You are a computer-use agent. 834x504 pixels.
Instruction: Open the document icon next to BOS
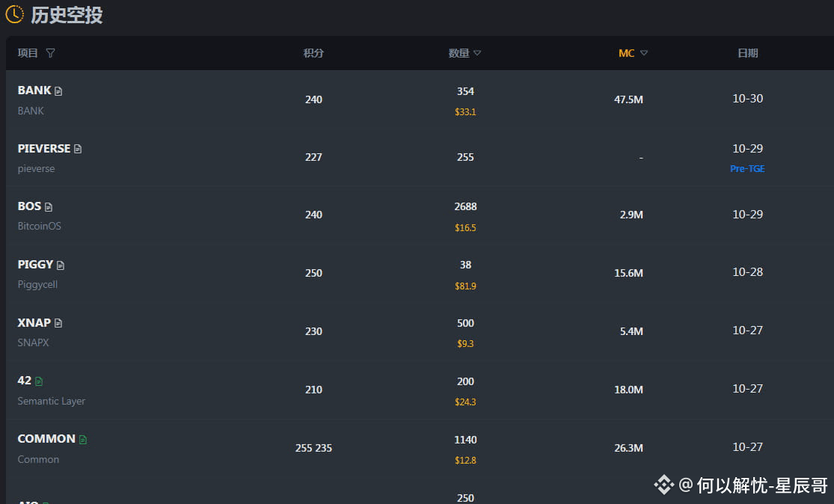coord(49,207)
